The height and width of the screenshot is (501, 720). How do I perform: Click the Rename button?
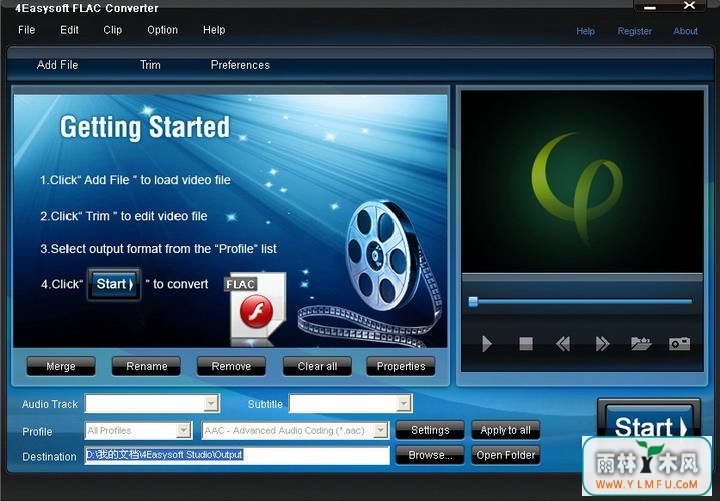coord(146,366)
